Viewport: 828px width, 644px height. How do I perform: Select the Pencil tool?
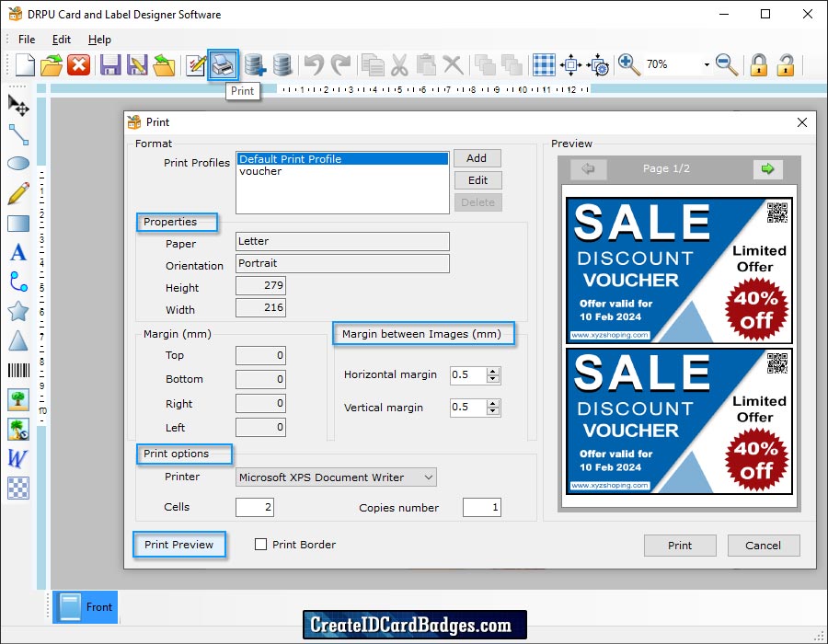18,193
